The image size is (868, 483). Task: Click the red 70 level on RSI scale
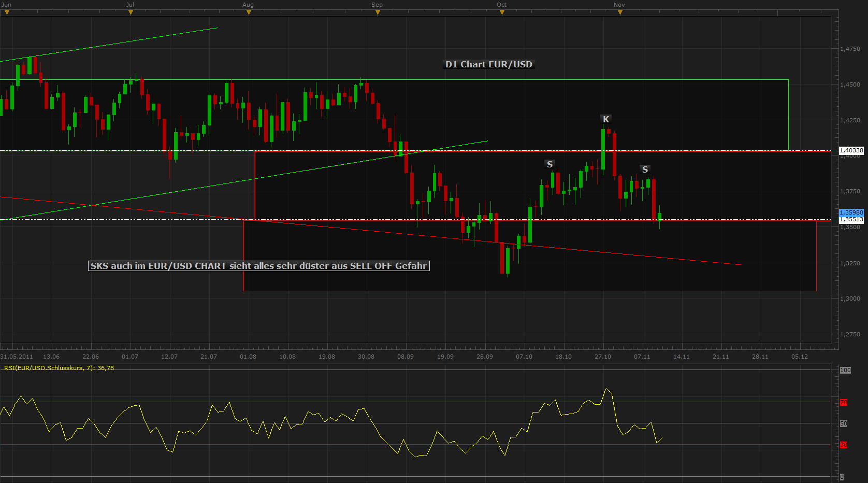[x=843, y=402]
